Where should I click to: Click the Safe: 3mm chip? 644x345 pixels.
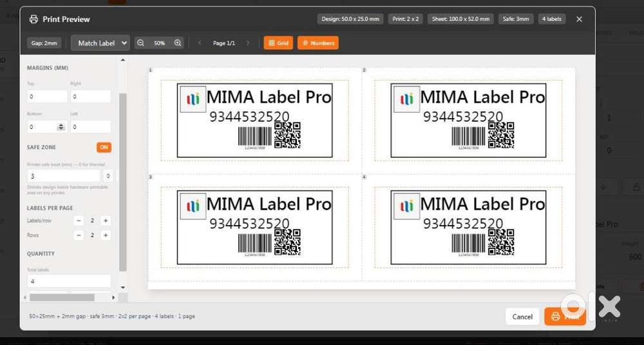coord(516,19)
